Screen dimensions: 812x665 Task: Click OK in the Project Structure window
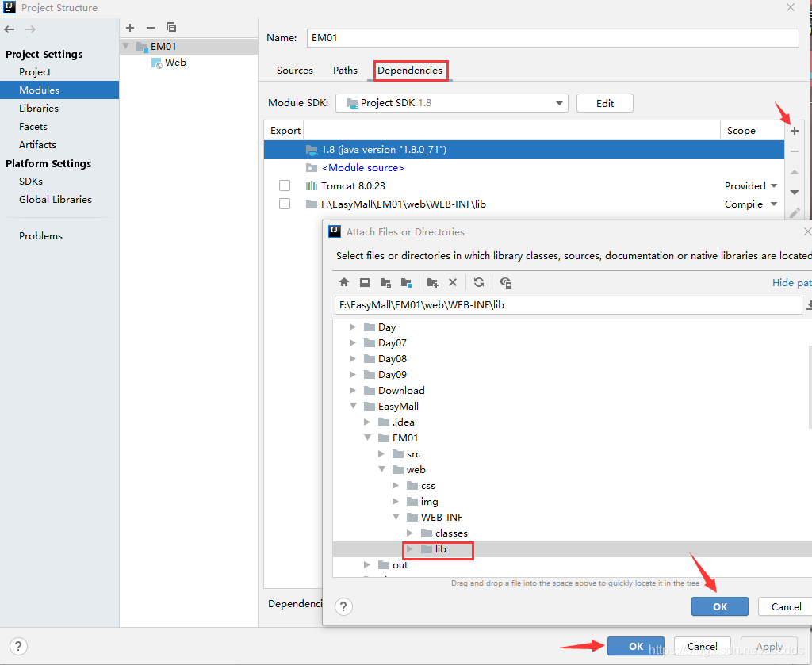[x=636, y=646]
